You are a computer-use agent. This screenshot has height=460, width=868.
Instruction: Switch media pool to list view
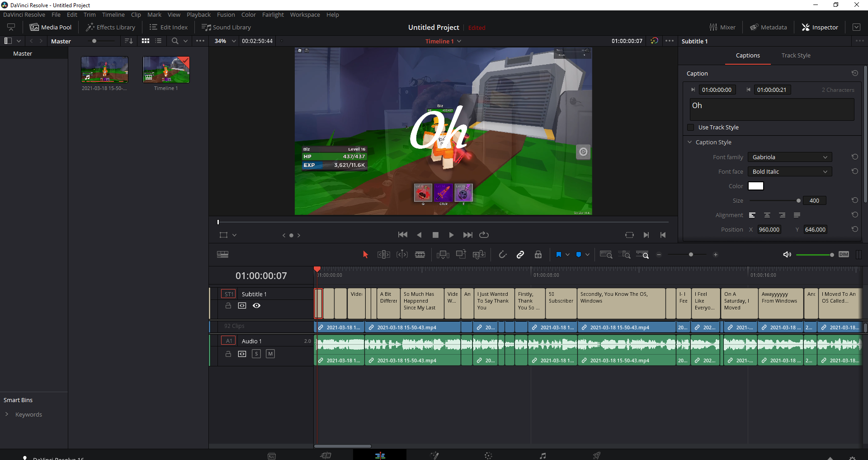click(x=158, y=41)
